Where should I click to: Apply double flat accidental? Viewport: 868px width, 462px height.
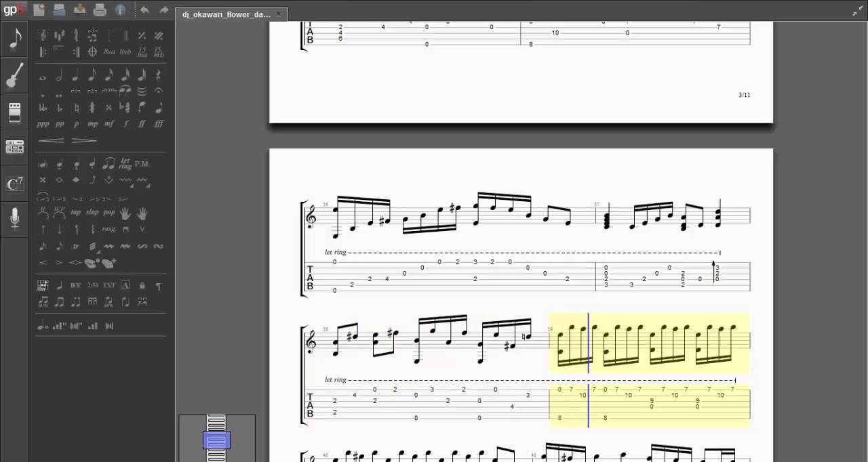43,108
